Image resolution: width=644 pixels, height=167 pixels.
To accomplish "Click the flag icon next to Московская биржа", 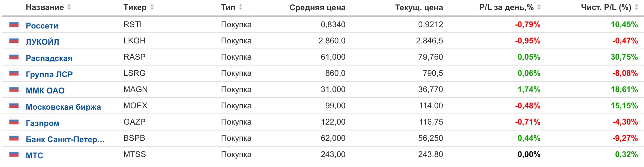I will 14,105.
